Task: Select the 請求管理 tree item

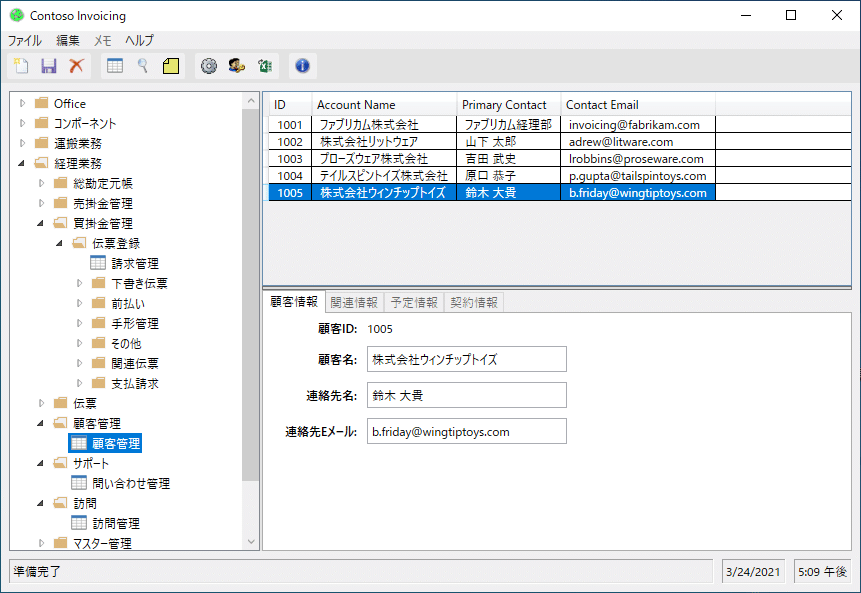Action: click(135, 263)
